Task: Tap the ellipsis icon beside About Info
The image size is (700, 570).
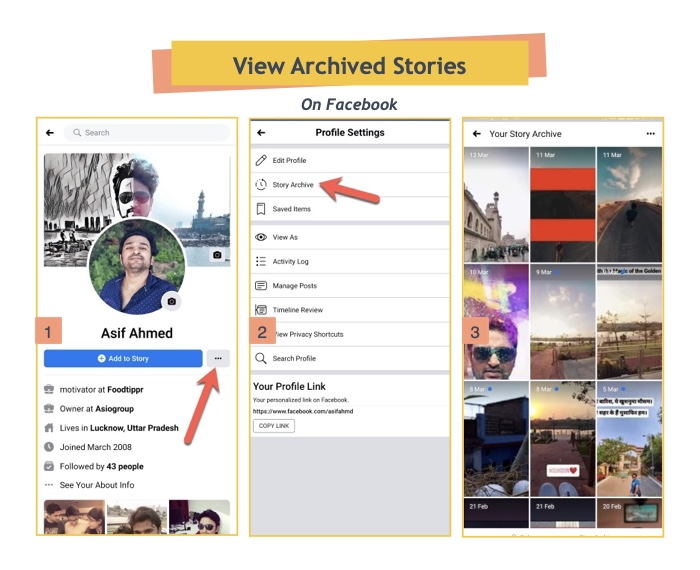Action: [49, 485]
